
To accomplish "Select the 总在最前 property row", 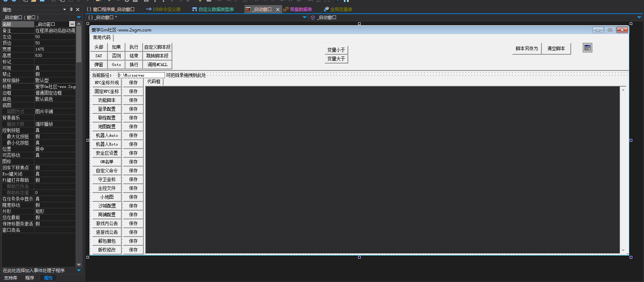I will 18,217.
